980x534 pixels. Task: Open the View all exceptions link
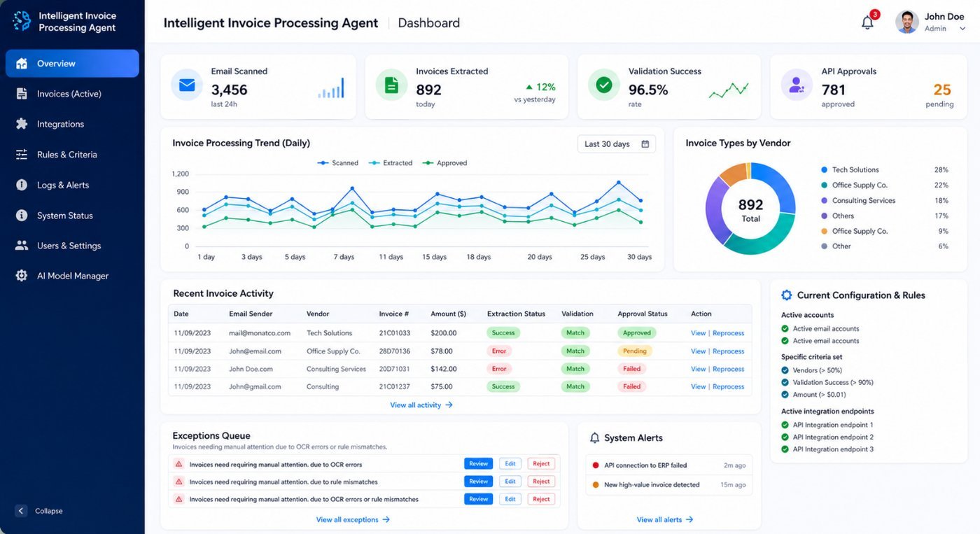[353, 520]
